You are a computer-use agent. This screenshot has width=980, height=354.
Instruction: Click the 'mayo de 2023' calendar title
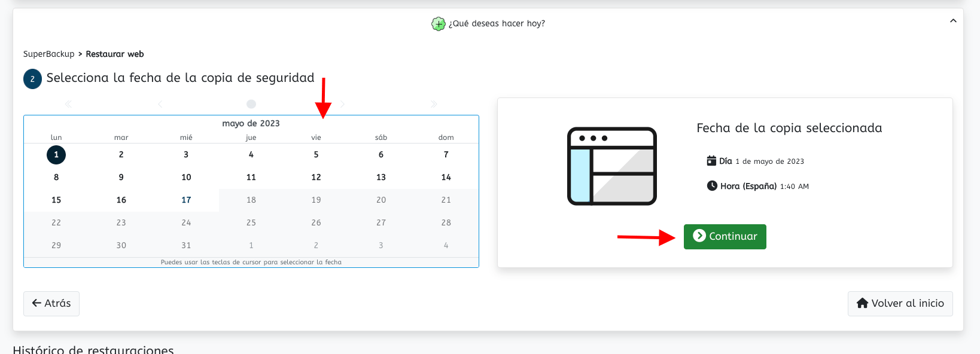coord(251,123)
